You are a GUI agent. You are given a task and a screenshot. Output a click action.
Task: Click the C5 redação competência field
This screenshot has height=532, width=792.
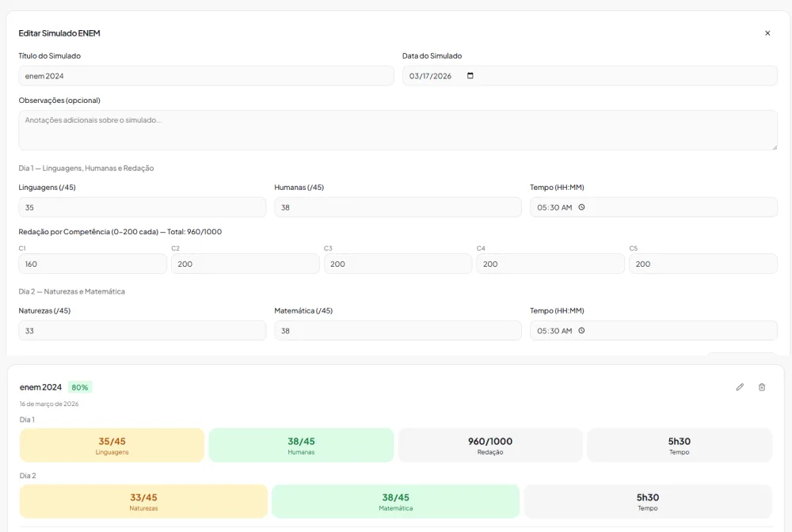[x=703, y=264]
